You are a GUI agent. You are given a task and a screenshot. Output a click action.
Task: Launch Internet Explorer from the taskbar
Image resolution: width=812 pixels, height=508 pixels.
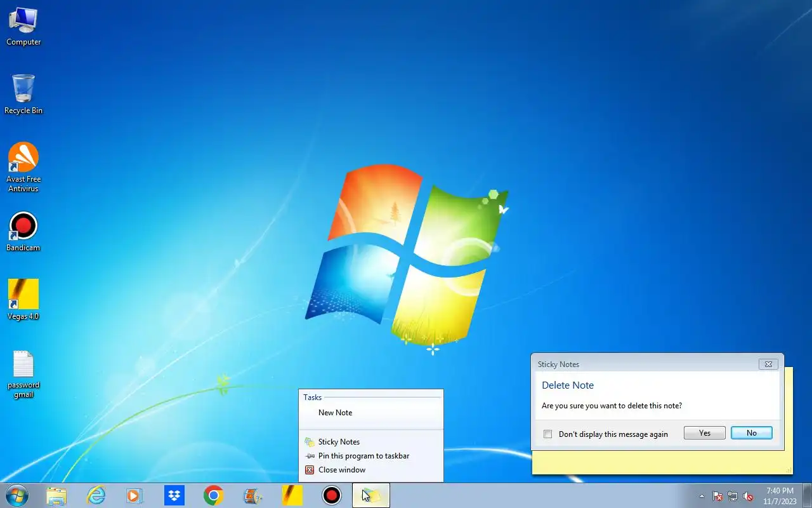(96, 495)
